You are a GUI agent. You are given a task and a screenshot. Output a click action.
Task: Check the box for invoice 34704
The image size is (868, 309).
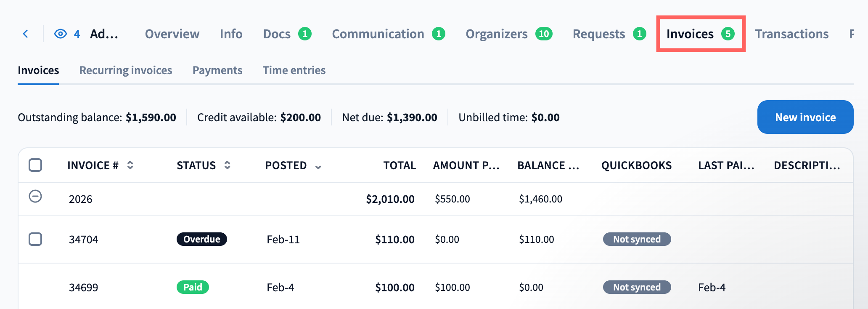coord(35,239)
